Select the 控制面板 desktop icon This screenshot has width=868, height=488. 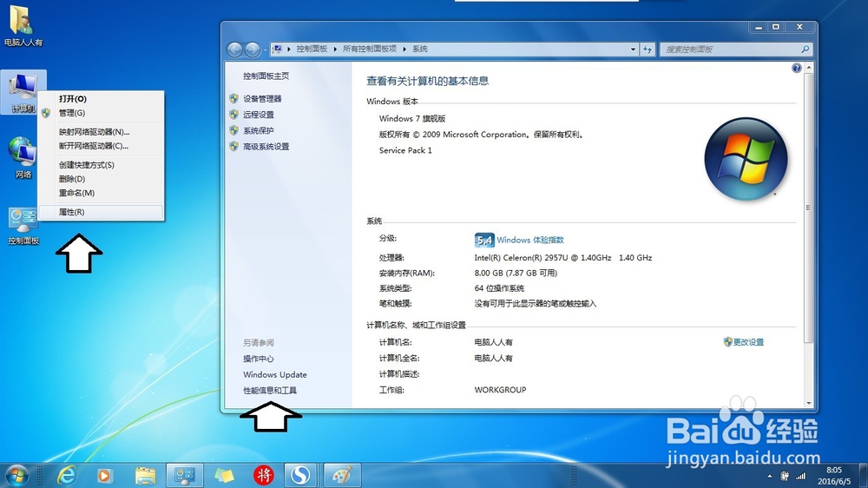click(x=23, y=226)
